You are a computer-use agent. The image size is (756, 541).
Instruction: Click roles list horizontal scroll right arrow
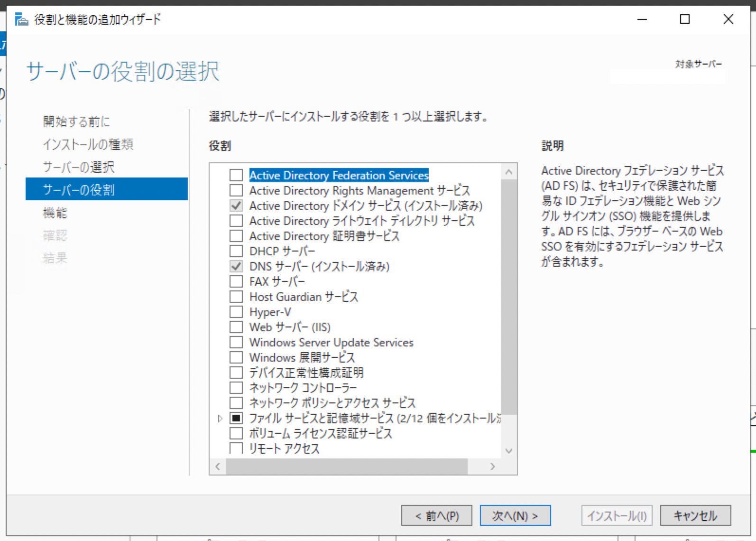coord(493,466)
